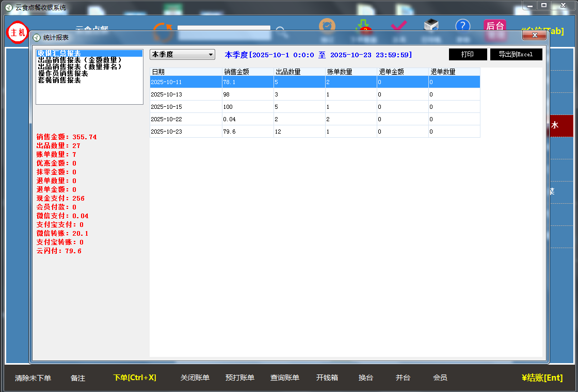Click ¥结账[Ent] checkout button

[542, 378]
